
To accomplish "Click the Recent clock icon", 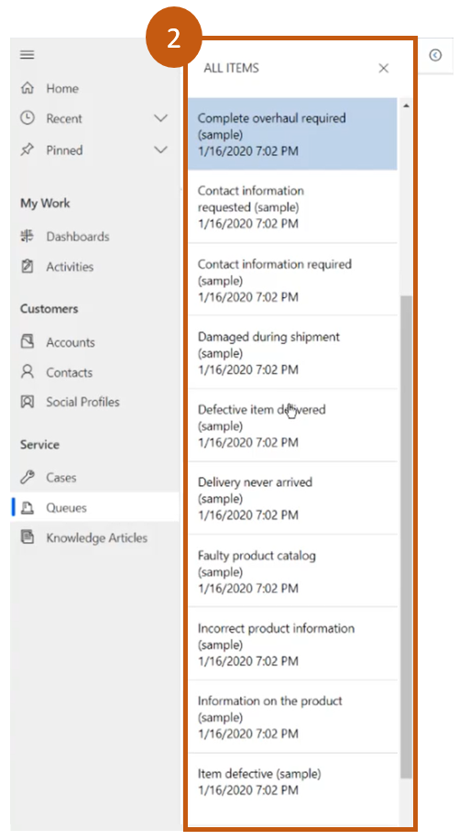I will coord(27,118).
